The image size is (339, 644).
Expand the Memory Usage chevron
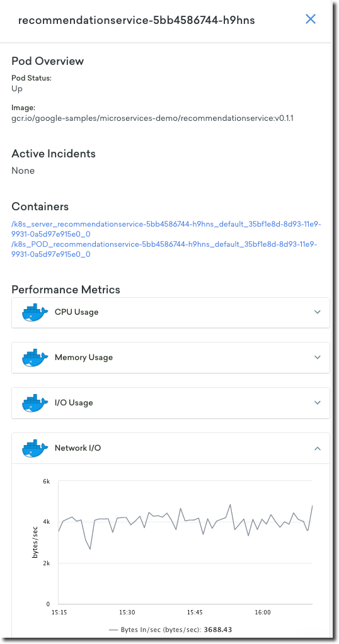[317, 358]
